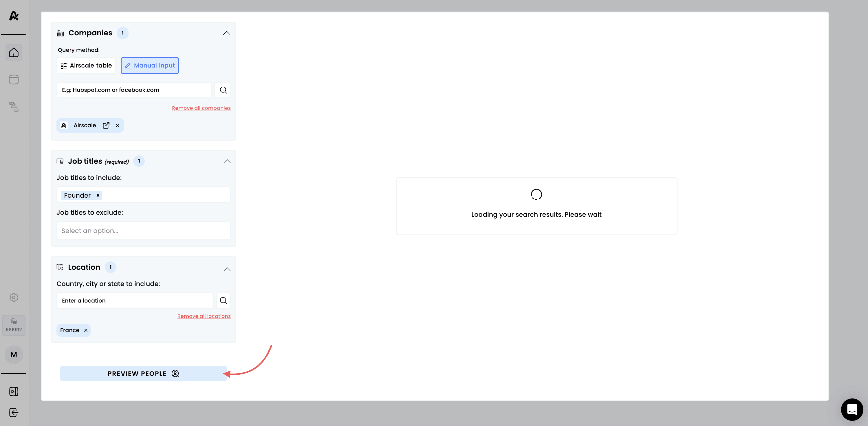Image resolution: width=868 pixels, height=426 pixels.
Task: Open the chat support bubble
Action: (x=852, y=409)
